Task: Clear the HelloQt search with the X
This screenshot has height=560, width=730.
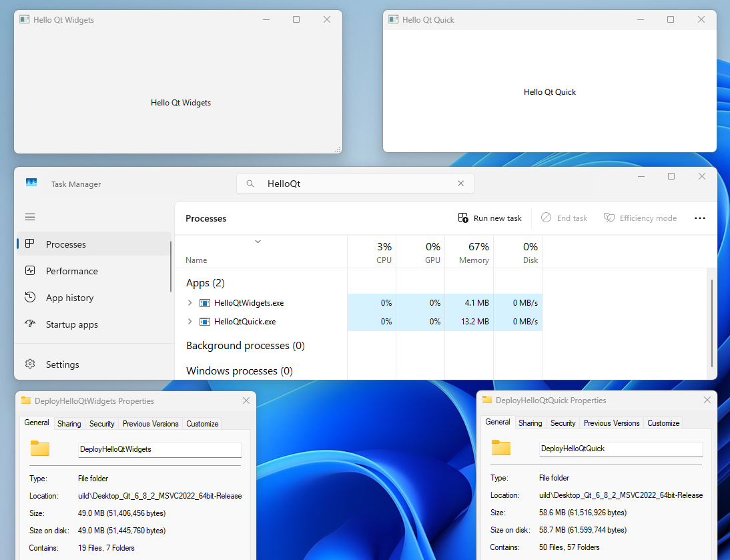Action: [460, 183]
